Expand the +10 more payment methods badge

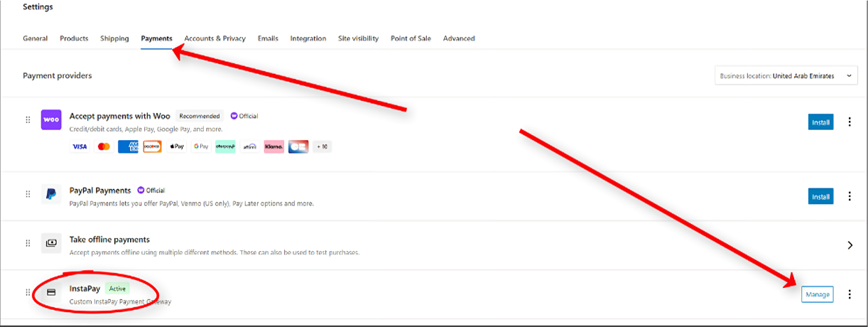pos(322,146)
